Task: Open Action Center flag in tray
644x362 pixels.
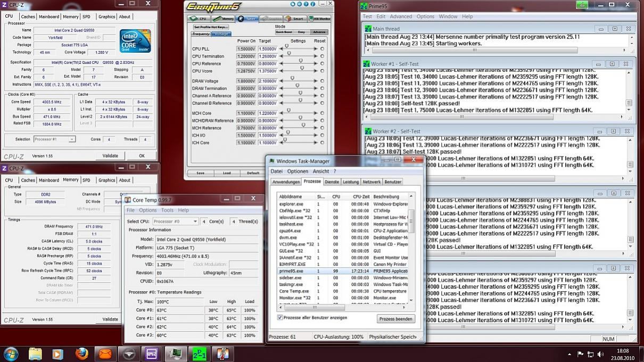Action: 580,354
